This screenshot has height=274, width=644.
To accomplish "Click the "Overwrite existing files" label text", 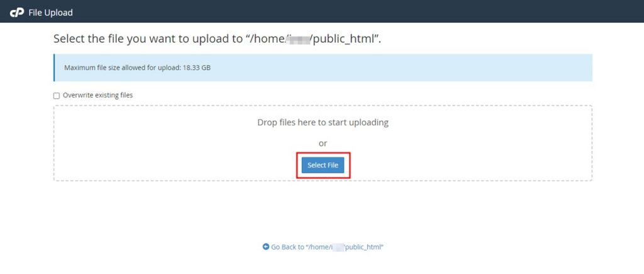I will coord(97,95).
